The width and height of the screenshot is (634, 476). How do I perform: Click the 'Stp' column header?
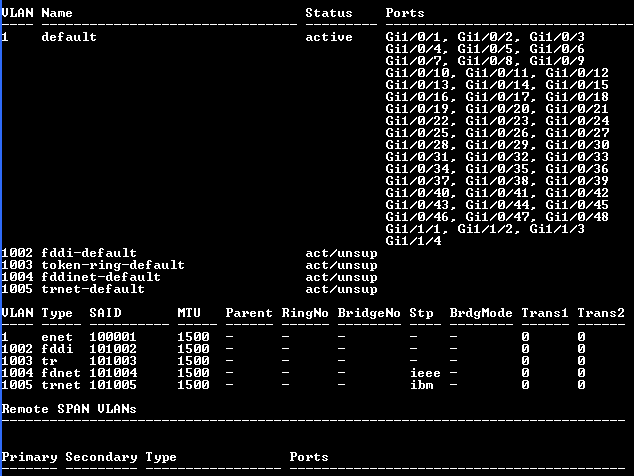tap(421, 313)
